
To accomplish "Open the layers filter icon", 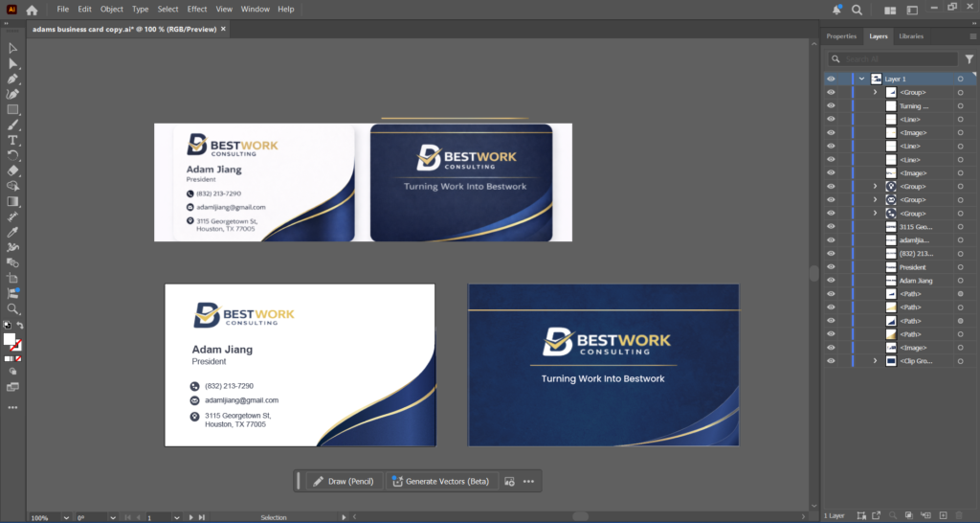I will [969, 58].
